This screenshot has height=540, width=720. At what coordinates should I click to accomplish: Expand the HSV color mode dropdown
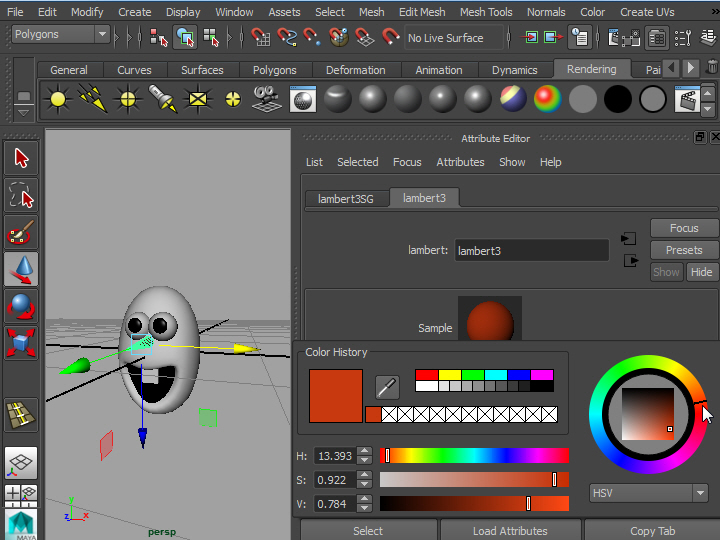pos(648,493)
